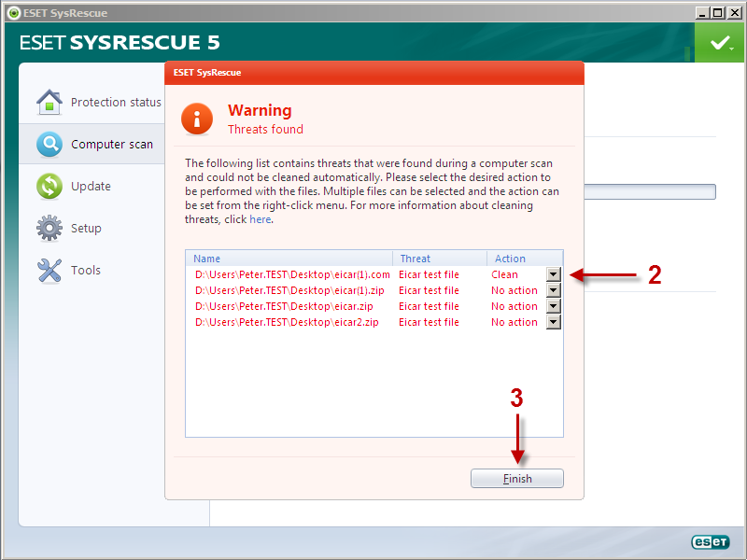The width and height of the screenshot is (747, 560).
Task: Click the 'Clean' action value for eicar(1).com
Action: point(504,274)
